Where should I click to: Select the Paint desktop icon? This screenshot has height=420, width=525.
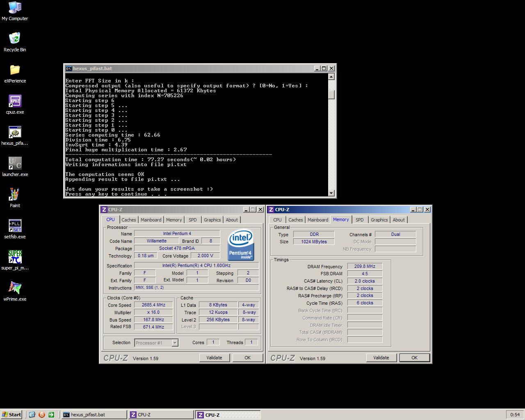(15, 198)
